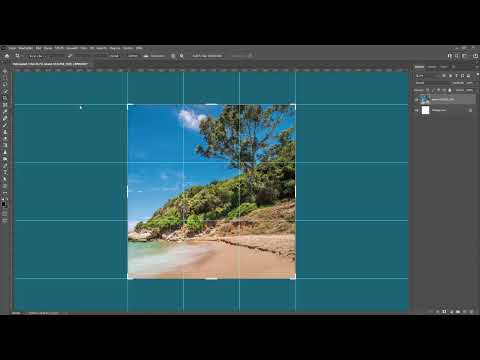The height and width of the screenshot is (360, 480).
Task: Switch to the Paths panel tab
Action: [444, 67]
